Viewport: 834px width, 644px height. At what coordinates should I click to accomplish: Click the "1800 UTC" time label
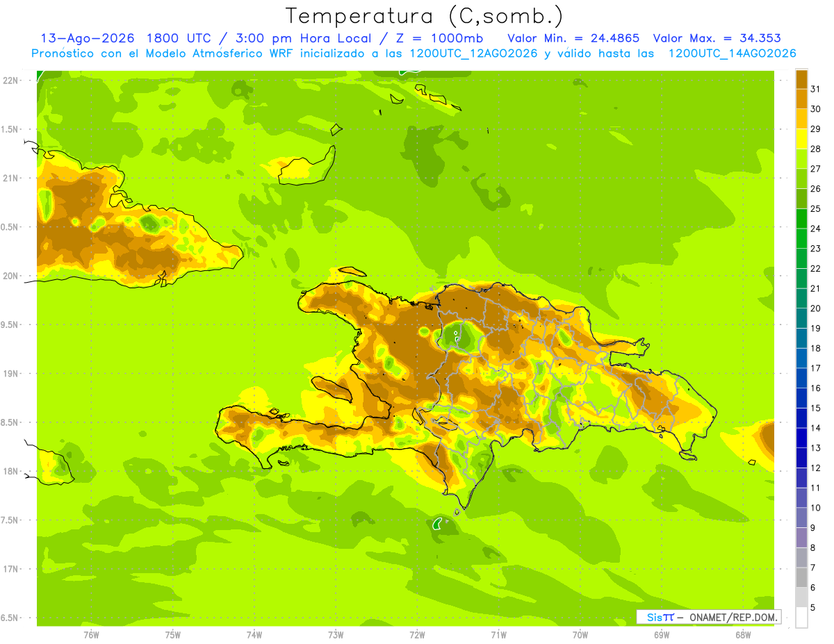181,38
